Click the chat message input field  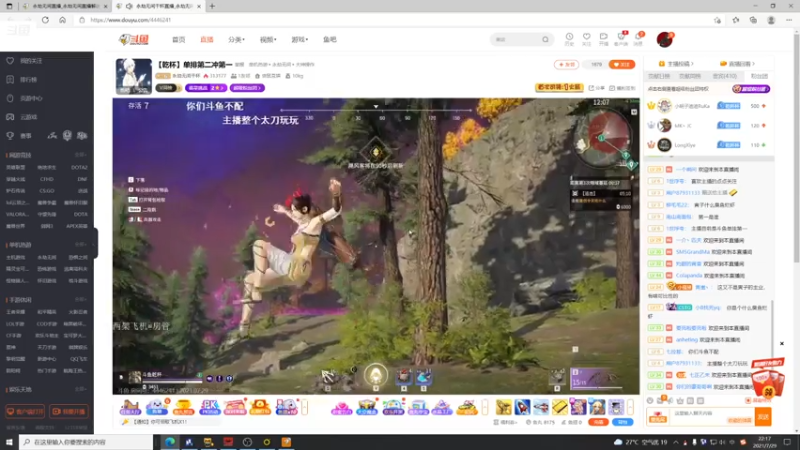(x=712, y=416)
